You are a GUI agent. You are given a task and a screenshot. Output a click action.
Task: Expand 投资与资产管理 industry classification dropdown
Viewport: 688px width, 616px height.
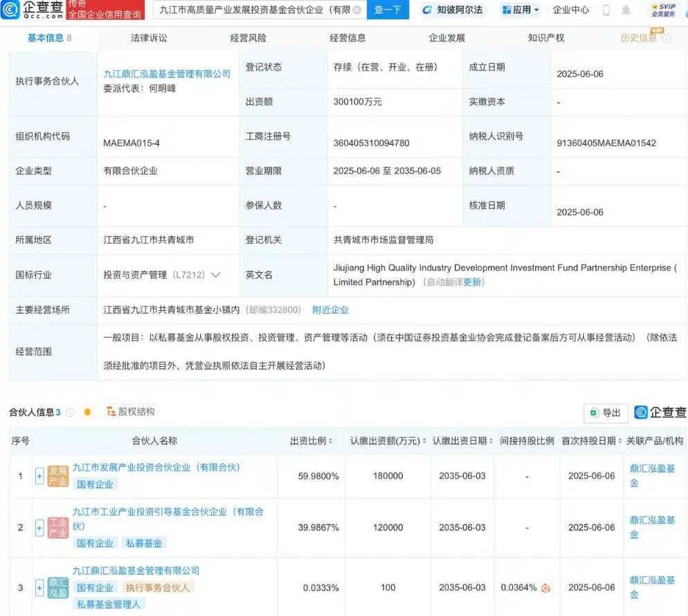coord(215,275)
